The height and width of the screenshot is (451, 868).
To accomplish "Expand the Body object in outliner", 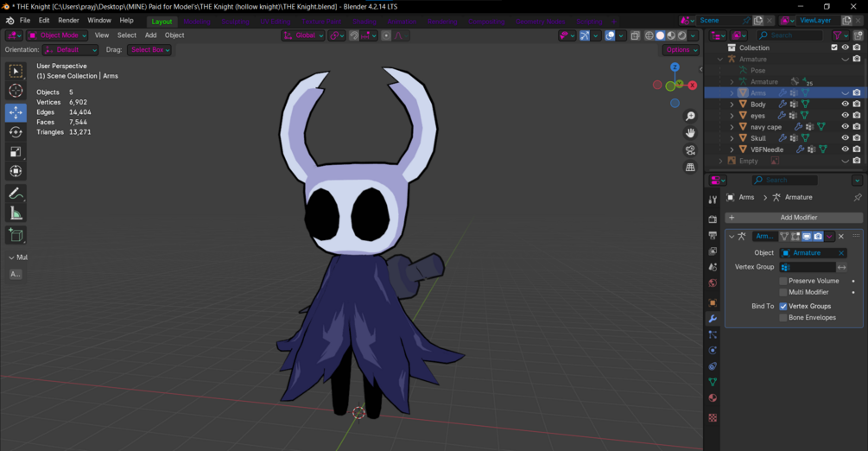I will 732,105.
